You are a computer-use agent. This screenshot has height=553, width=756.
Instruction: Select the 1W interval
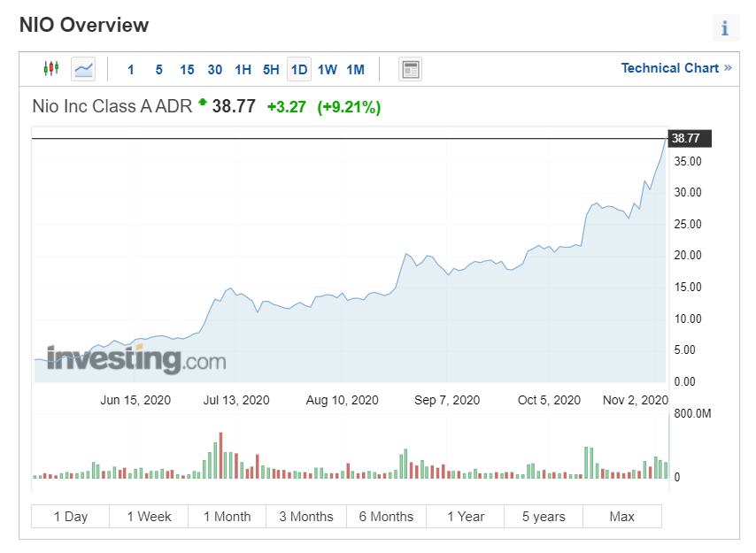click(328, 70)
